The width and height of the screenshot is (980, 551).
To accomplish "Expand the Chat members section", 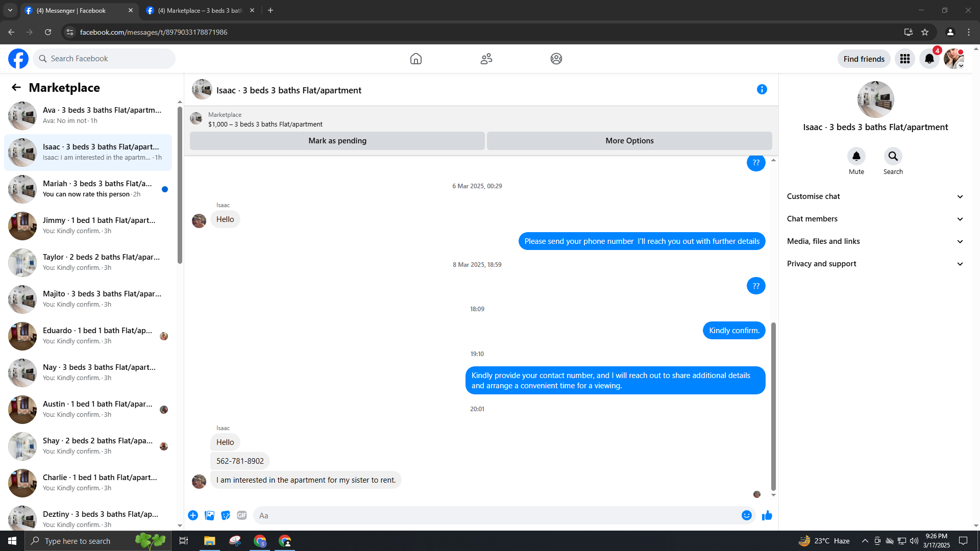I will [x=875, y=219].
